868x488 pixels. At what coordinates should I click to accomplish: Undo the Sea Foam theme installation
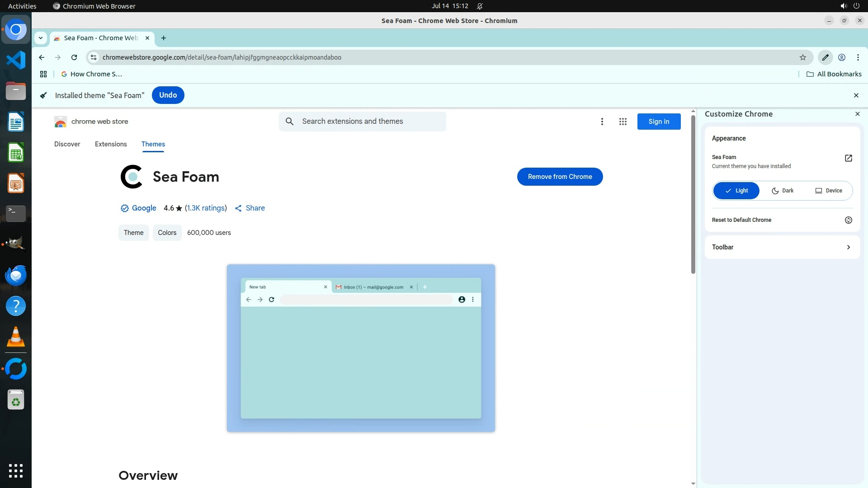coord(168,95)
